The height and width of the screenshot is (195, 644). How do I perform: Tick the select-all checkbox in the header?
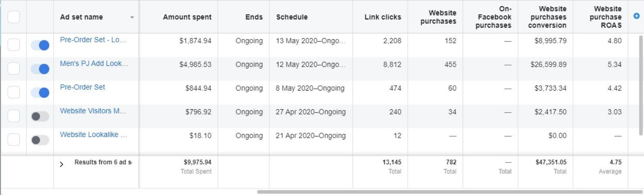14,17
